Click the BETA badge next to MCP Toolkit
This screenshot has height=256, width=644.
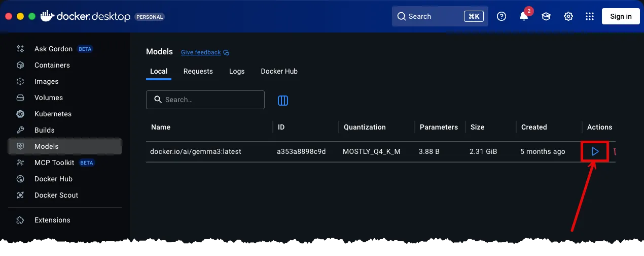(87, 163)
